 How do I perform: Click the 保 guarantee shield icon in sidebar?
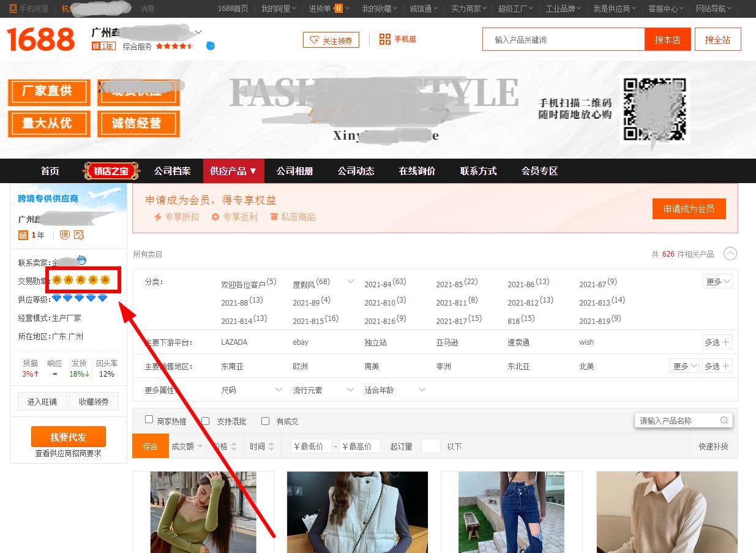64,235
